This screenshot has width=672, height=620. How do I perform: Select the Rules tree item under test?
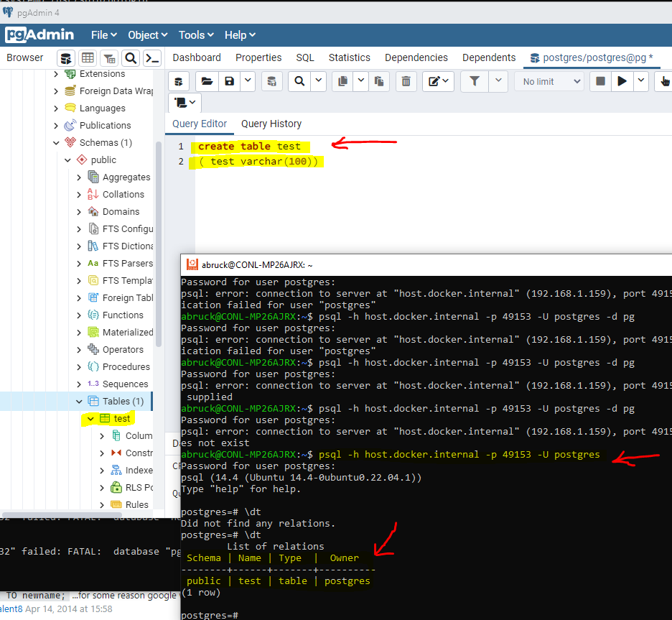pyautogui.click(x=136, y=504)
